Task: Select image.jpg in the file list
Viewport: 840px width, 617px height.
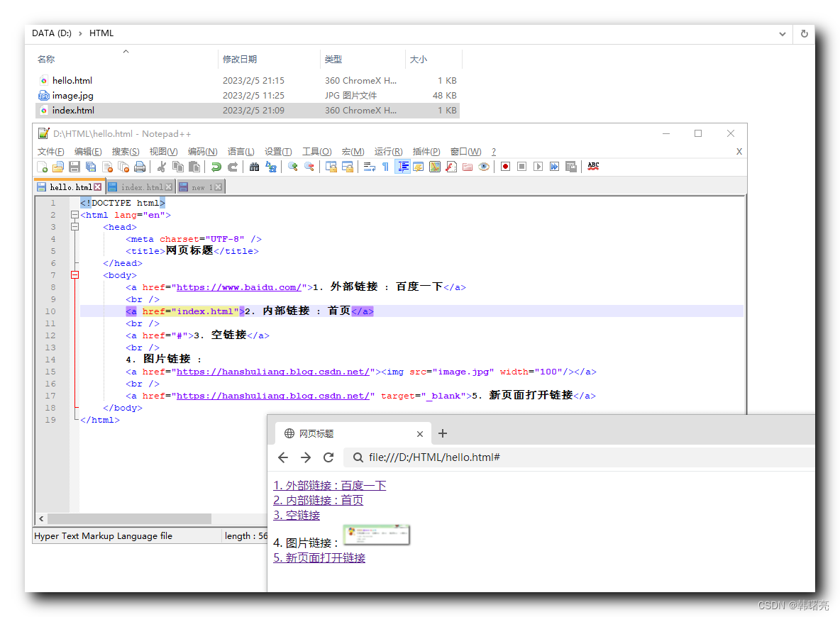Action: pyautogui.click(x=247, y=95)
